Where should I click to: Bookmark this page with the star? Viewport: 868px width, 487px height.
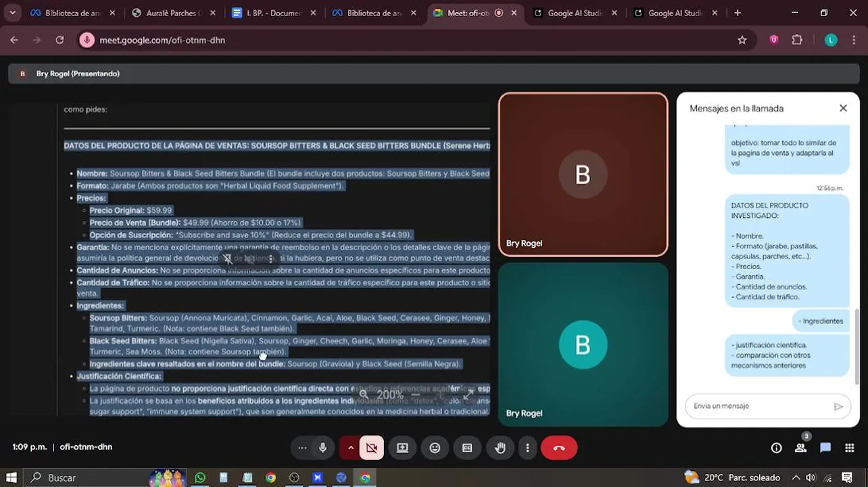click(x=742, y=40)
